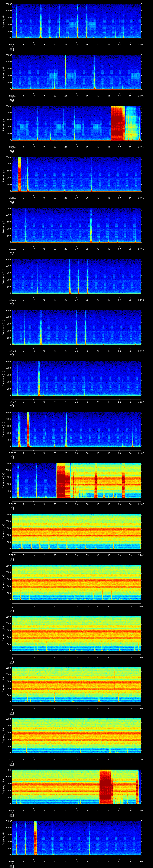The width and height of the screenshot is (153, 868).
Task: Click the 18:36:00 start time label
Action: click(x=12, y=759)
